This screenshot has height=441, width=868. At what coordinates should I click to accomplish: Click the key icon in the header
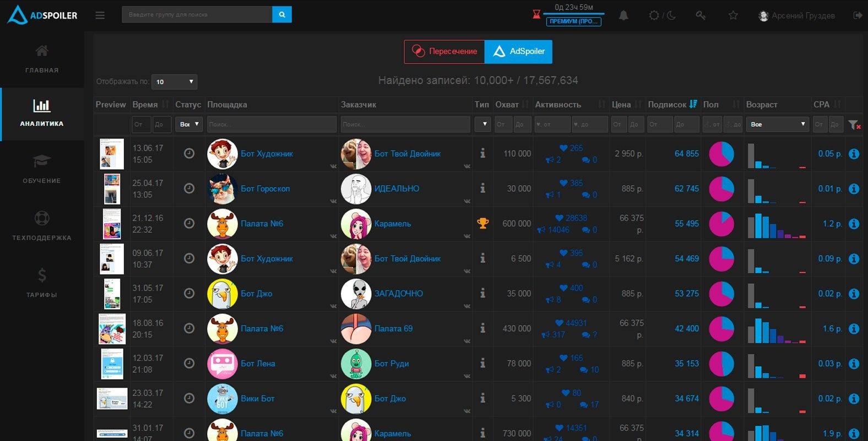tap(701, 15)
